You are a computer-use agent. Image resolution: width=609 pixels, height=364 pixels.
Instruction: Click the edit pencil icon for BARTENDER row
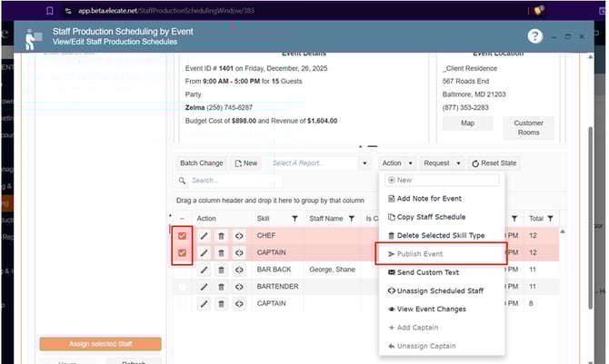pyautogui.click(x=204, y=287)
